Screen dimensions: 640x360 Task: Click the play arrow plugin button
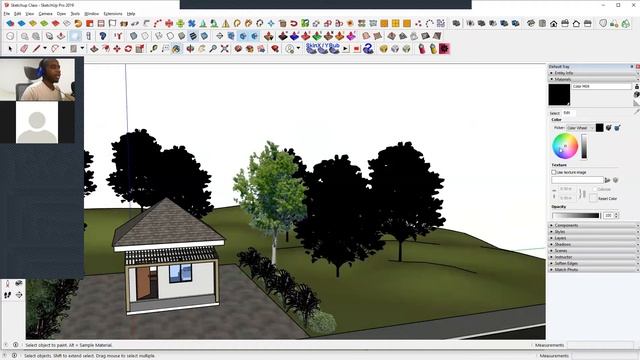345,49
